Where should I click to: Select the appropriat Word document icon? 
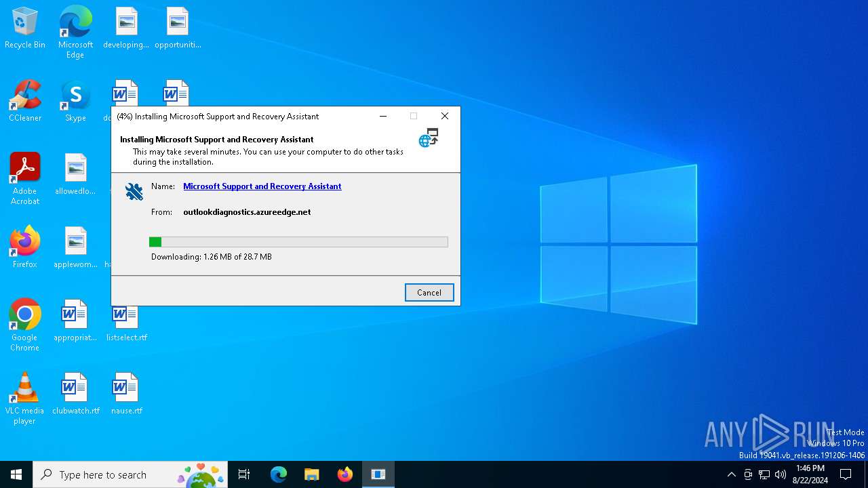point(75,321)
